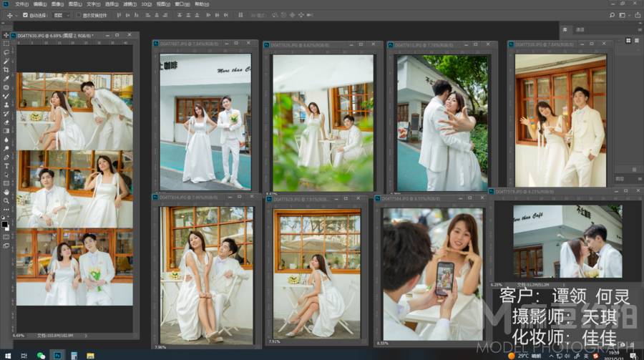The height and width of the screenshot is (360, 644).
Task: Toggle the Auto-Select checkbox
Action: tap(25, 15)
